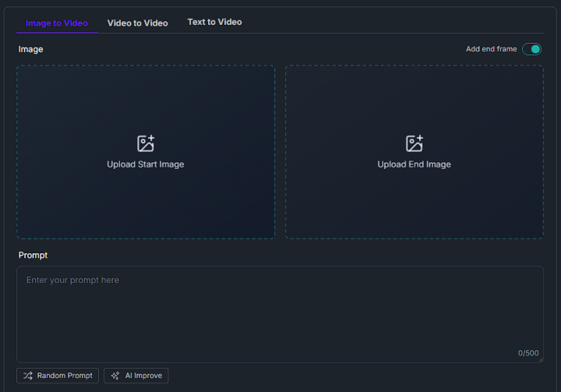Disable the Add end frame toggle
561x392 pixels.
531,49
